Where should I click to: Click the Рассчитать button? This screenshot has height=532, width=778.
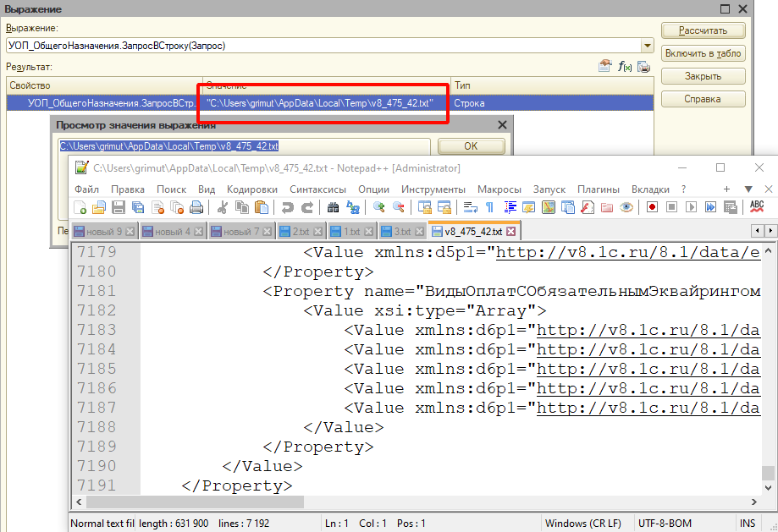point(703,30)
